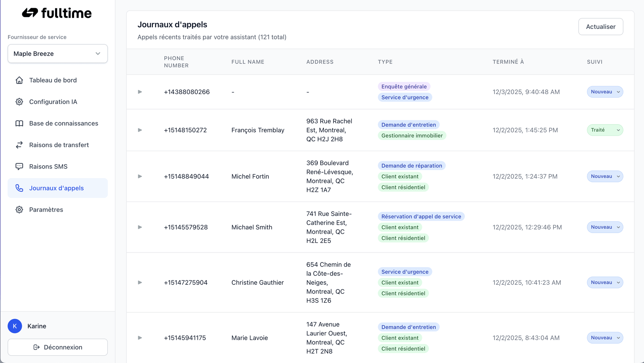Change the Nouveau status for Michel Fortin
644x363 pixels.
pyautogui.click(x=605, y=176)
